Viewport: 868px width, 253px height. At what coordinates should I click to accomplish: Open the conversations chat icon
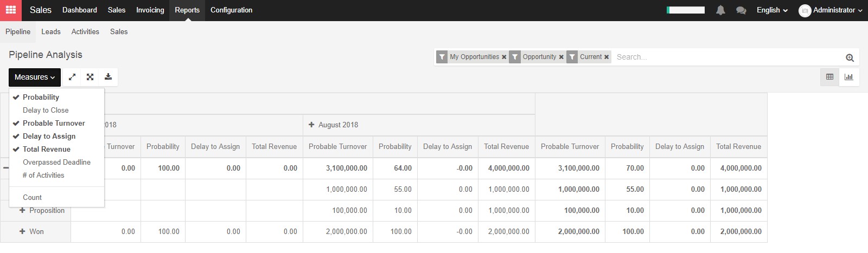coord(741,10)
